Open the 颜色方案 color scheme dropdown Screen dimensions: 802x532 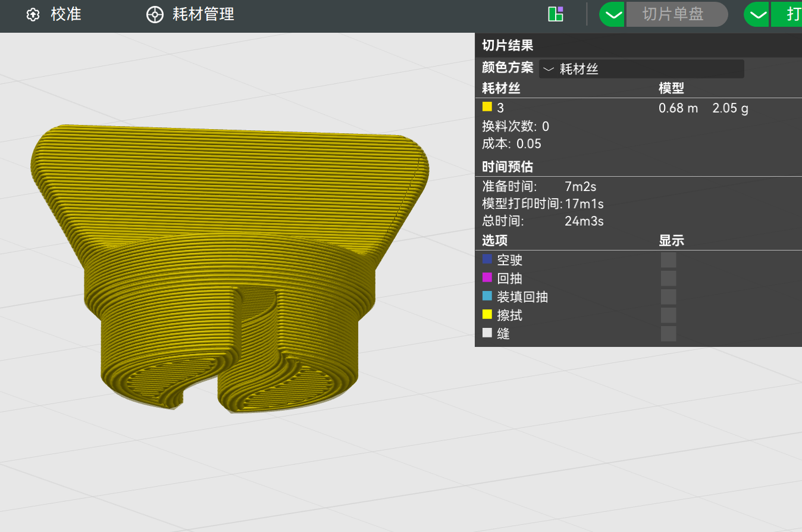point(641,69)
